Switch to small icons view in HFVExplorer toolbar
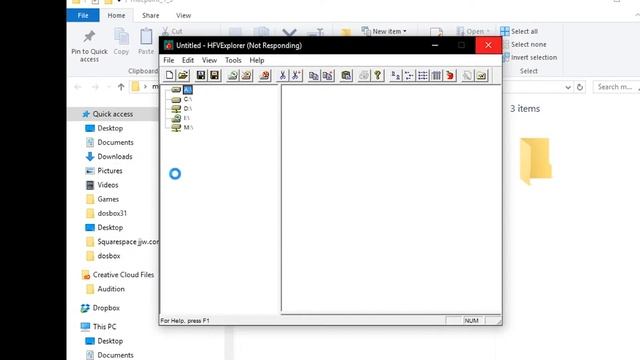 click(409, 75)
